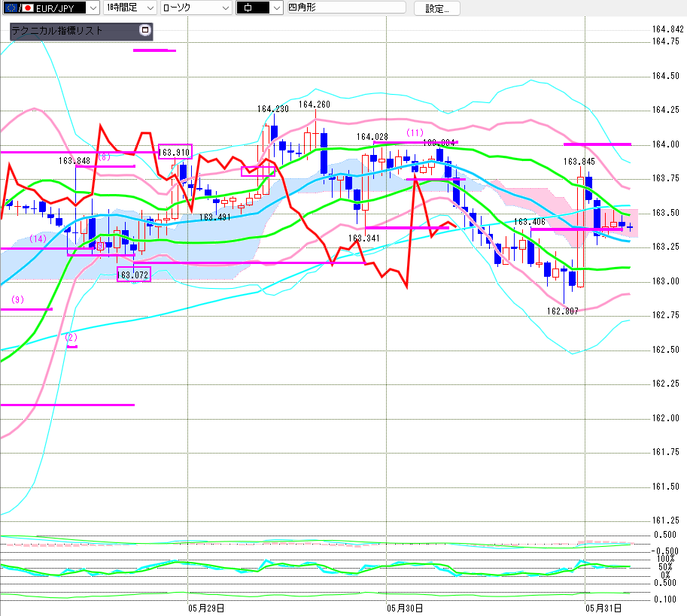The image size is (687, 616).
Task: Click the 163.491 price label
Action: click(x=214, y=217)
